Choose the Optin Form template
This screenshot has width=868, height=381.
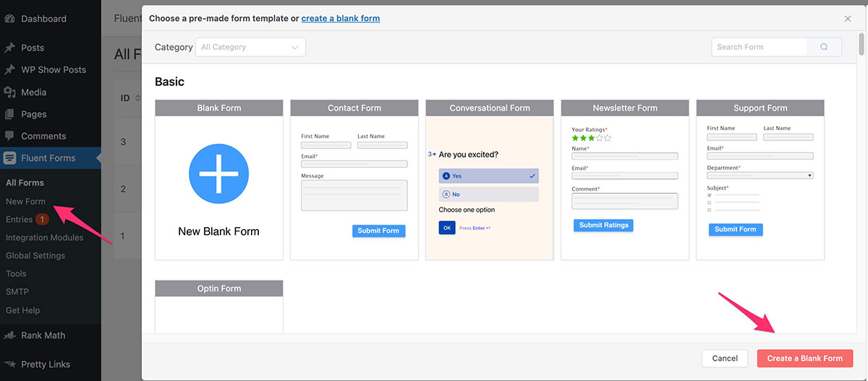[x=218, y=307]
